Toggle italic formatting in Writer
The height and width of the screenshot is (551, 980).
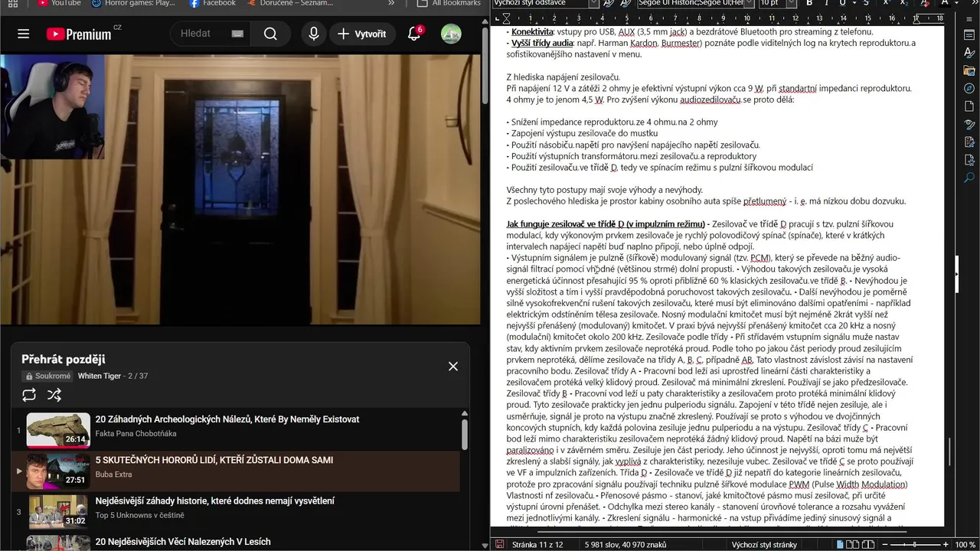pos(827,3)
